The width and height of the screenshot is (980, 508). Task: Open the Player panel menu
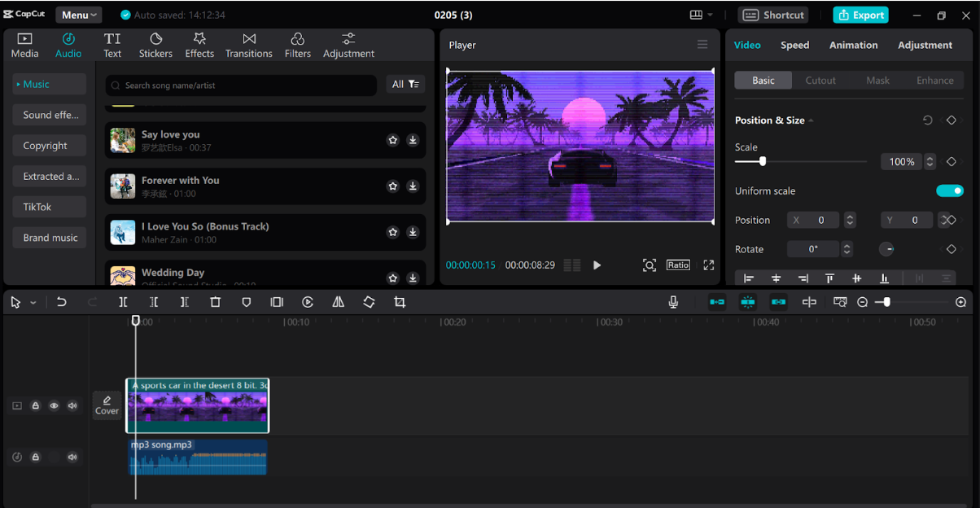pos(702,45)
